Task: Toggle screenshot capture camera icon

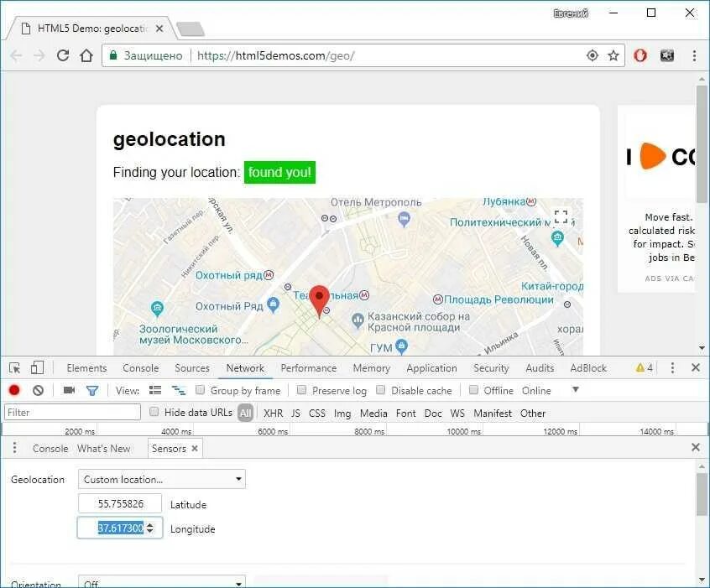Action: [x=69, y=390]
